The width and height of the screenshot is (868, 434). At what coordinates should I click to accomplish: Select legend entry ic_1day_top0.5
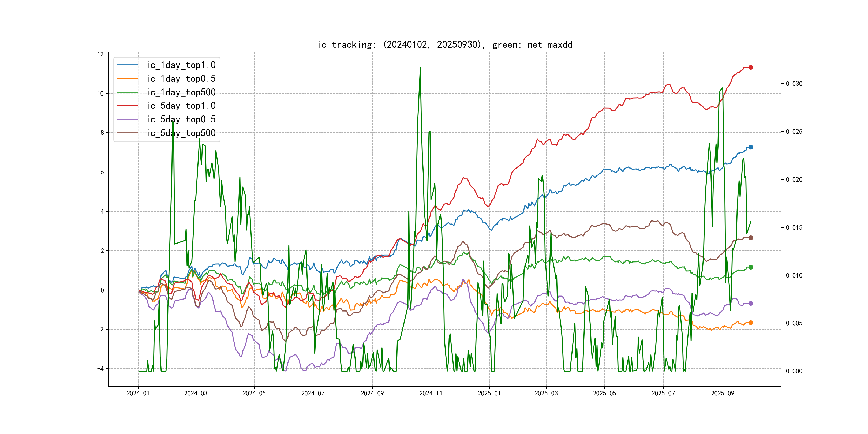click(x=181, y=78)
